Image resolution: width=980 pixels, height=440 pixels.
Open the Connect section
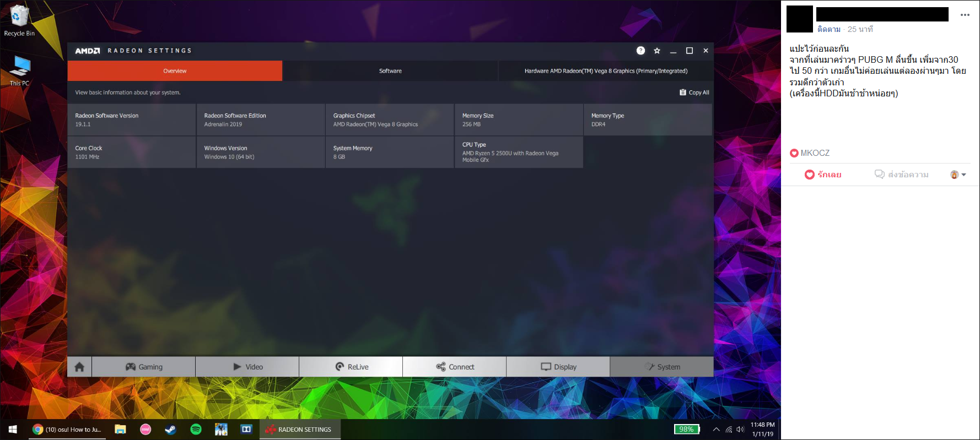tap(455, 367)
